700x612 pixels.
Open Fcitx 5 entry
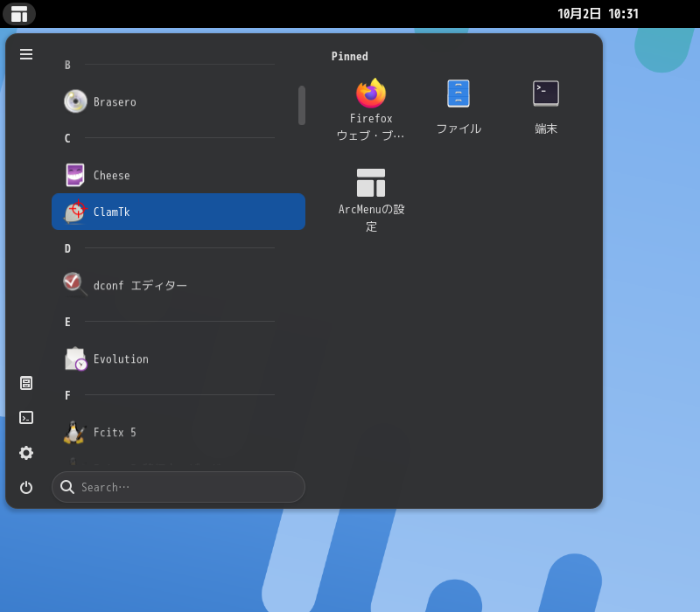(178, 432)
